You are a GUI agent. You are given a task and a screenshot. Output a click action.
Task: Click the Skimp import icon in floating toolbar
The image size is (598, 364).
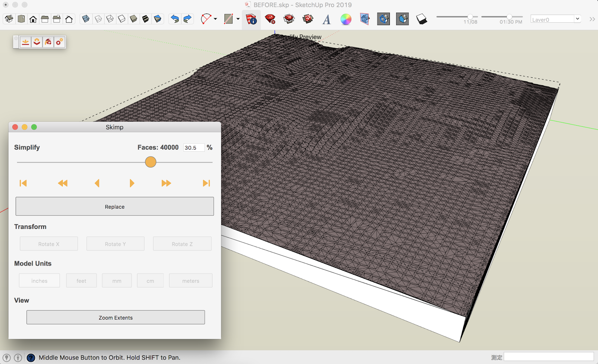(25, 42)
